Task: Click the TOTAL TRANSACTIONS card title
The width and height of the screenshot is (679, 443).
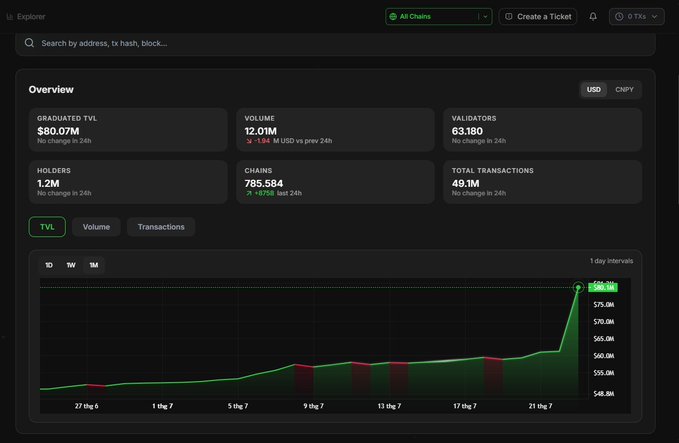Action: (492, 171)
